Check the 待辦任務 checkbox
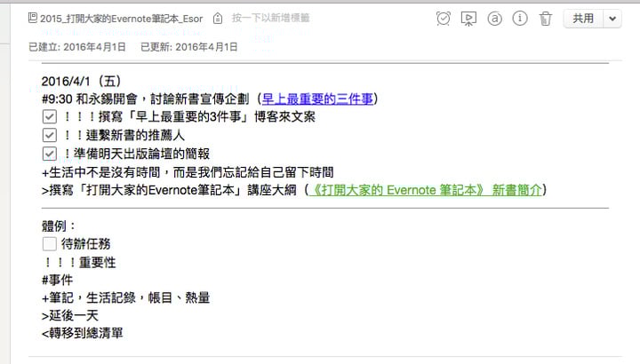This screenshot has width=640, height=364. [50, 244]
